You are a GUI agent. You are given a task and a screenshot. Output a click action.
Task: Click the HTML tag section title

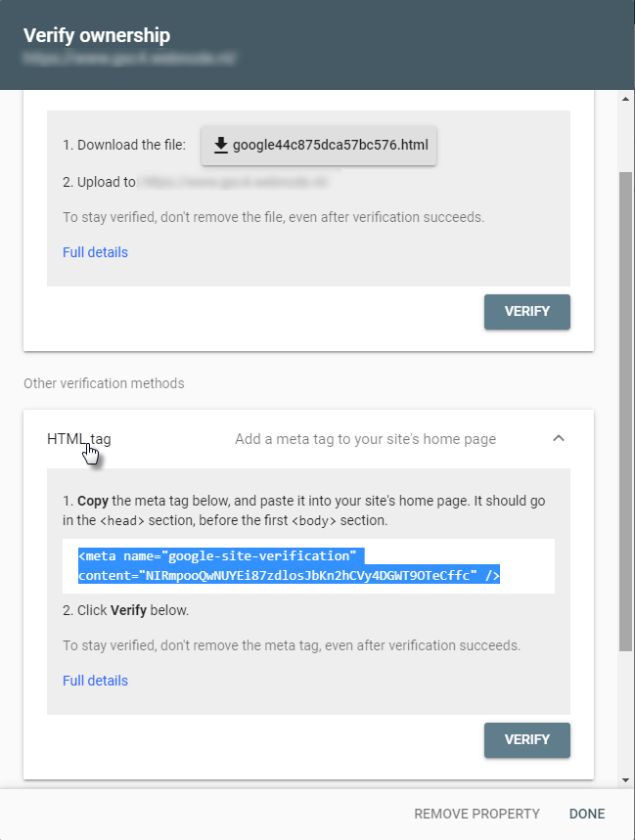pos(78,439)
